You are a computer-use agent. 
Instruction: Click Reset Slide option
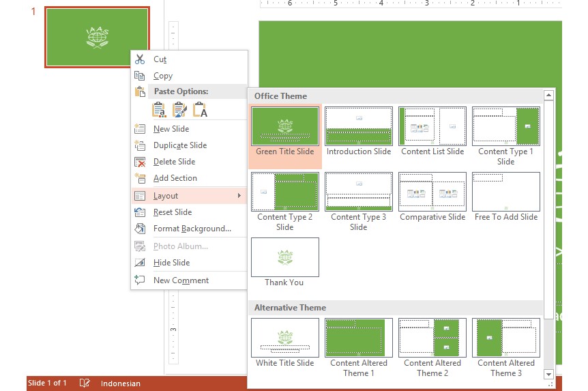pyautogui.click(x=172, y=212)
